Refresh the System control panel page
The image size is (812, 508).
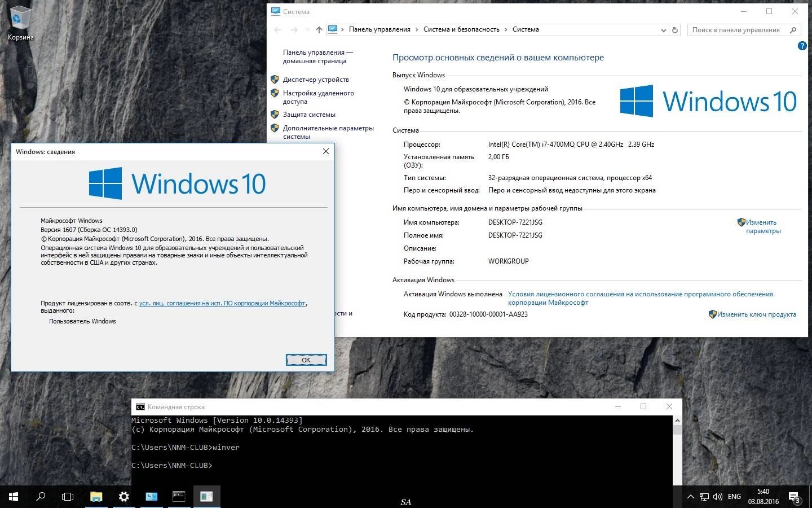[675, 30]
